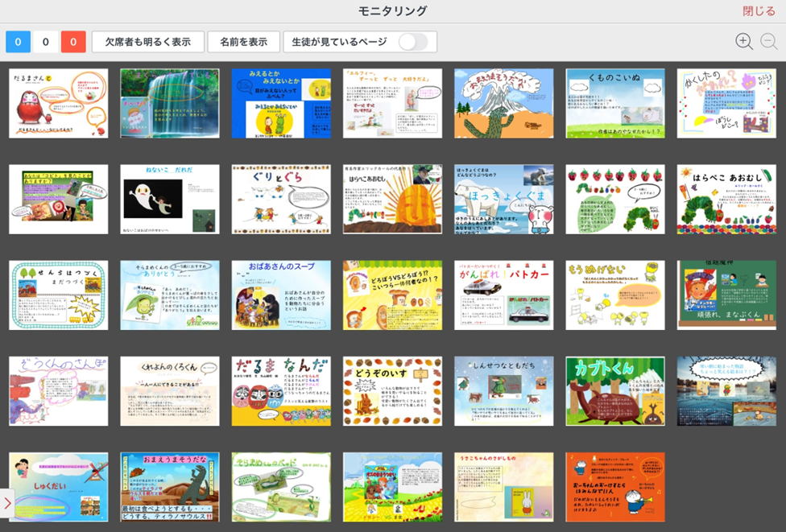Open the カブトくん beetle slide thumbnail
This screenshot has height=532, width=786.
coord(615,391)
